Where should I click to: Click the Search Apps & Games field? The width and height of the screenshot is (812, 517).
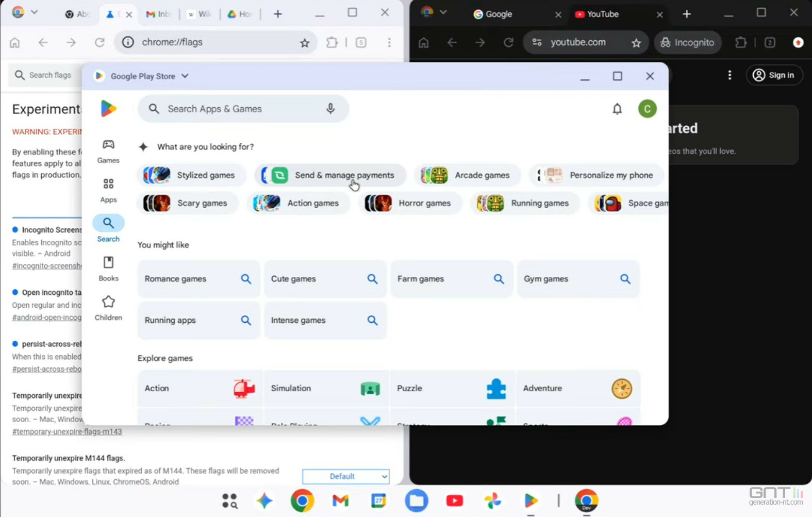237,109
